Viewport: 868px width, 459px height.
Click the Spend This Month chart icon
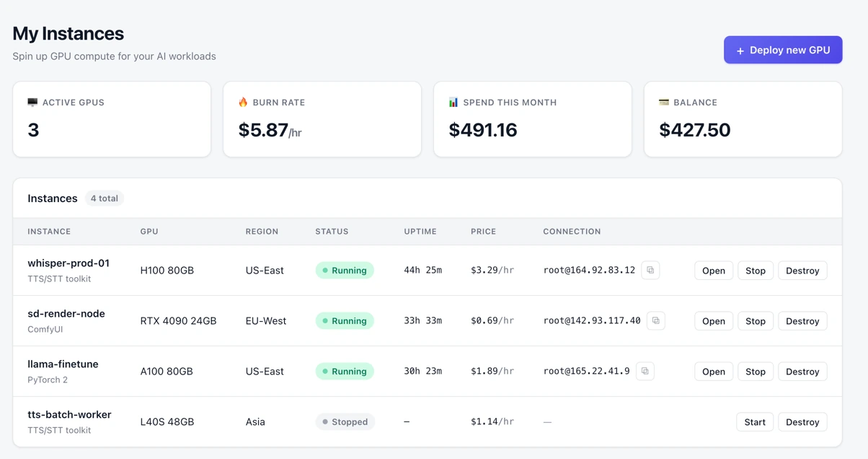pyautogui.click(x=453, y=102)
